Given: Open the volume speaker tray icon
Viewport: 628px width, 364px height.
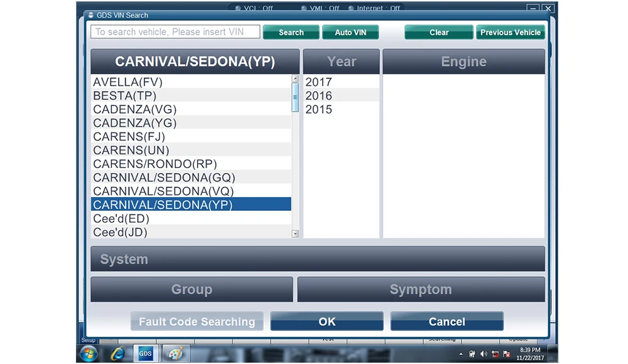Looking at the screenshot, I should 484,354.
